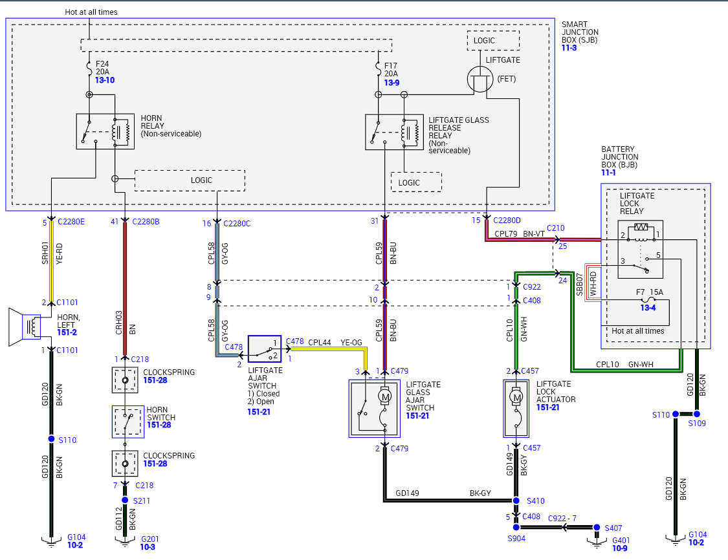Select the Liftgate Glass Release Relay symbol

coord(394,132)
